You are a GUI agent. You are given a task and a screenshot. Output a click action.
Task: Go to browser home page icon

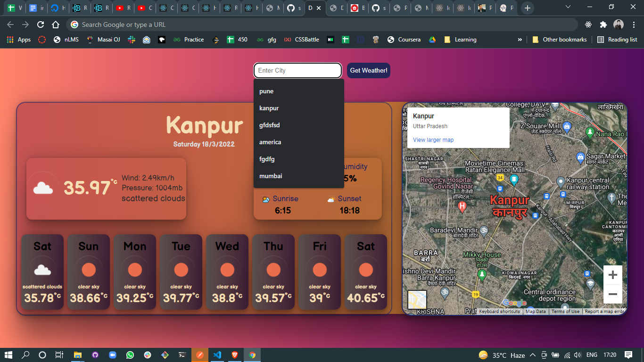pos(56,25)
